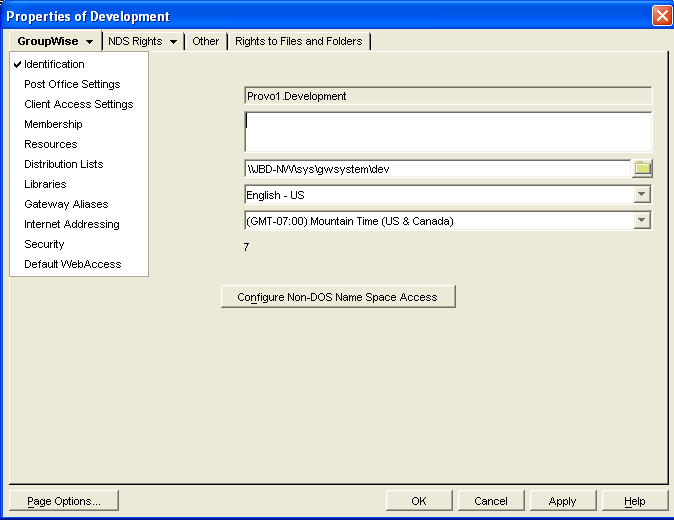674x520 pixels.
Task: Switch to Rights to Files and Folders tab
Action: tap(299, 41)
